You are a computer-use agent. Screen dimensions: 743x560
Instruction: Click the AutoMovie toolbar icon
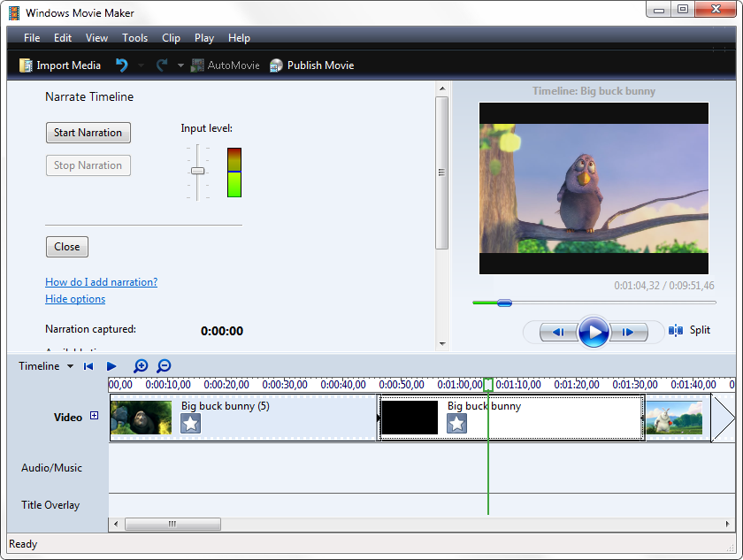tap(197, 65)
